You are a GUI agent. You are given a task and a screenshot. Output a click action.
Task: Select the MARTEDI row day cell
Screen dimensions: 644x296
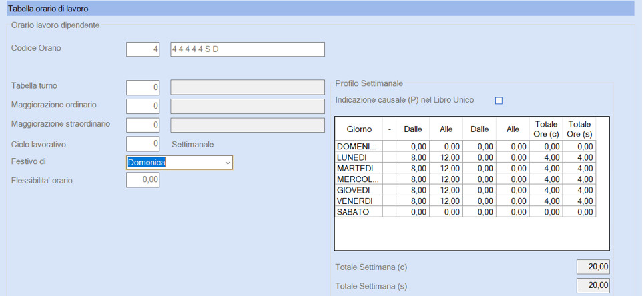[x=359, y=168]
